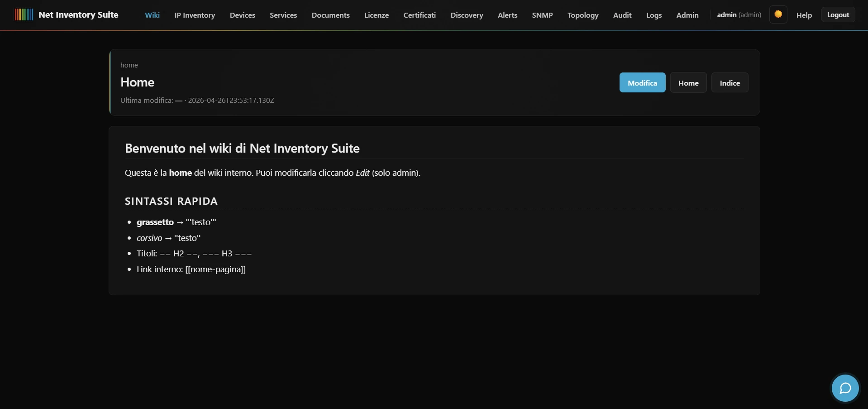Viewport: 868px width, 409px height.
Task: Open the Admin panel
Action: (x=687, y=15)
